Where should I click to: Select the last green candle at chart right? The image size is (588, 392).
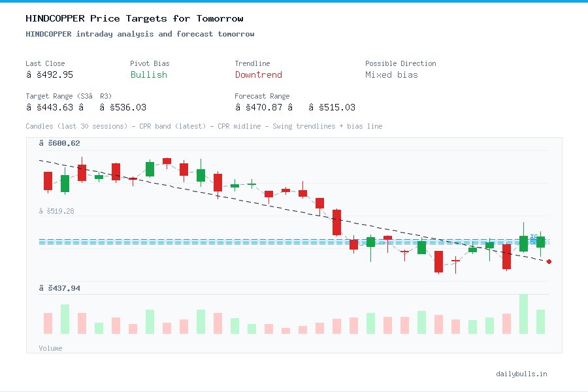tap(540, 242)
